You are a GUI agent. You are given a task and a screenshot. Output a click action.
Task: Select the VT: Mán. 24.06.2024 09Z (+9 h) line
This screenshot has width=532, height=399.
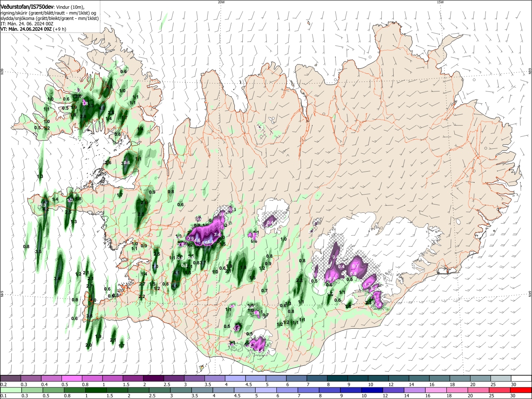33,29
